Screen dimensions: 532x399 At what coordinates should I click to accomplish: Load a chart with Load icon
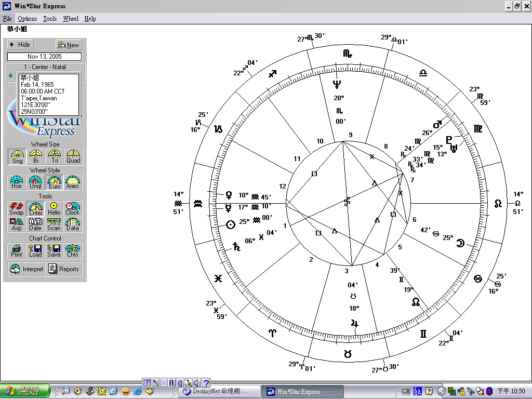(35, 250)
